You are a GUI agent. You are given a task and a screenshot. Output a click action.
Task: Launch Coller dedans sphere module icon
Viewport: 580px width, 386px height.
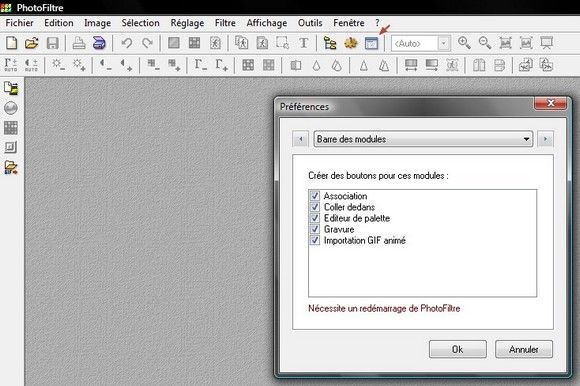pos(11,108)
